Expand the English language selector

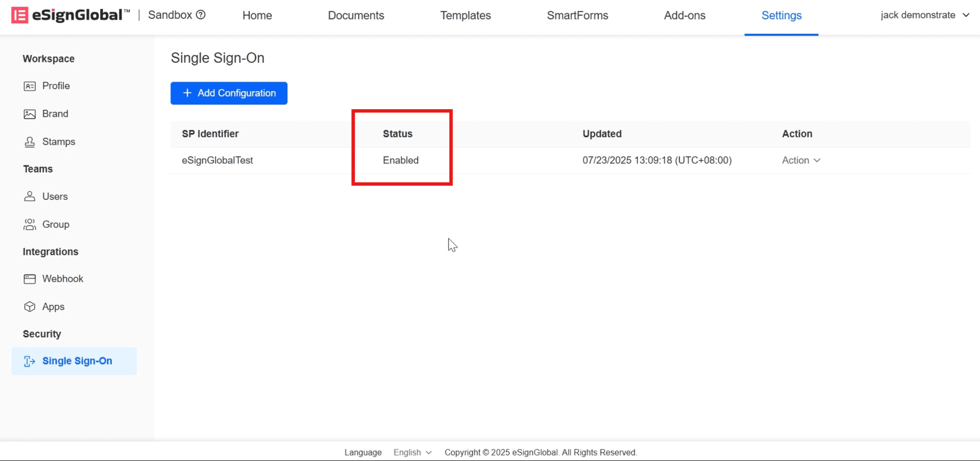[x=412, y=452]
